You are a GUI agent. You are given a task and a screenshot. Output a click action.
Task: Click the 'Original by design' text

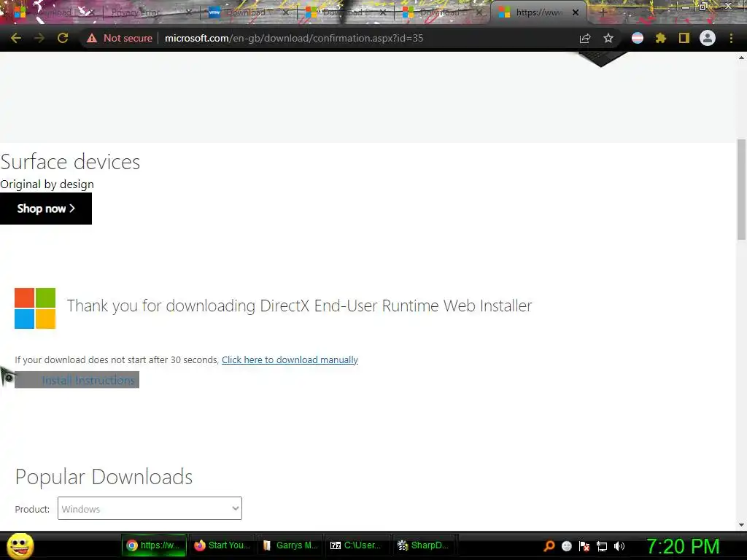tap(47, 184)
